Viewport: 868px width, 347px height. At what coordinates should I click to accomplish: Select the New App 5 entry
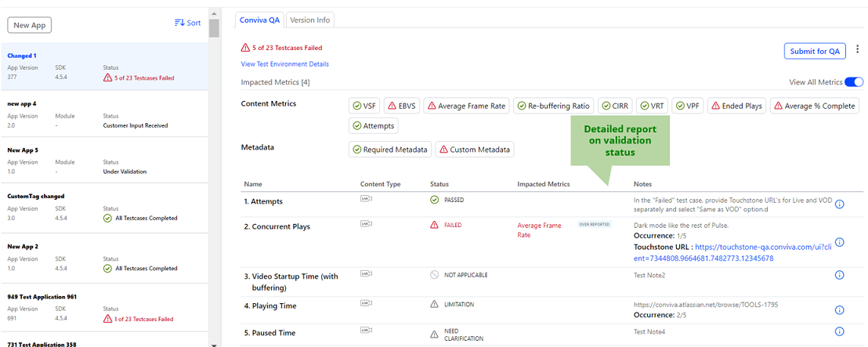click(105, 160)
